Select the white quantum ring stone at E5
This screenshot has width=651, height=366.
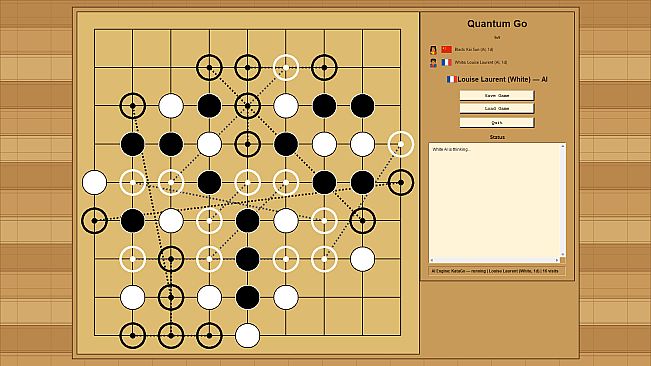(x=247, y=183)
